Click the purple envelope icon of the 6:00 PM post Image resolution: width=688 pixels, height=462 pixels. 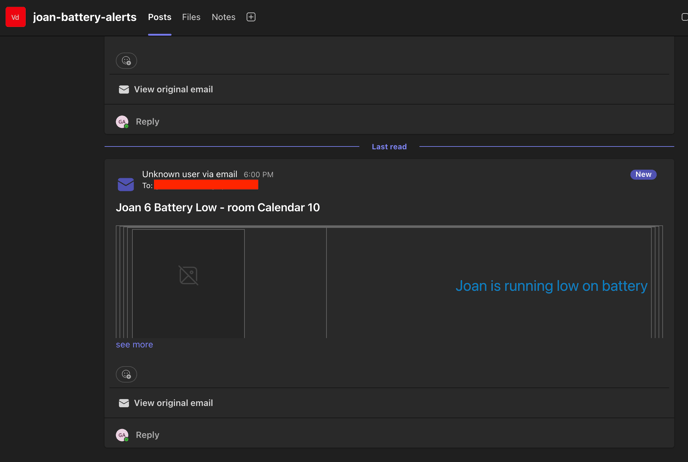[126, 184]
